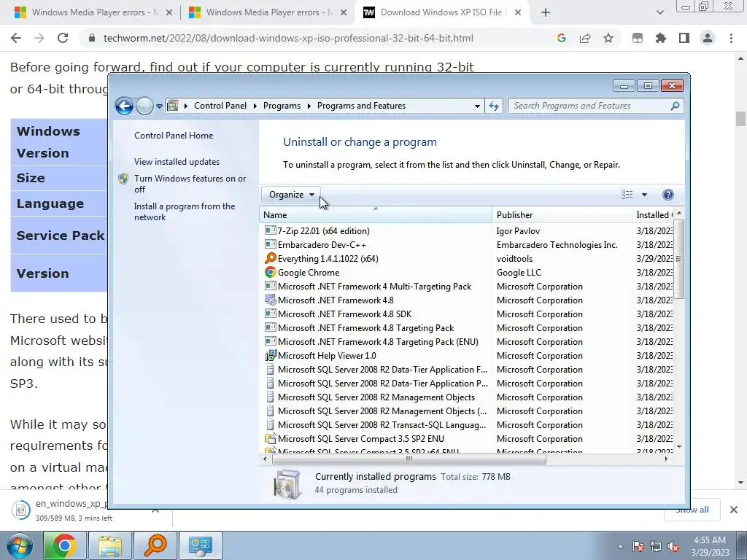Open Chrome three-dot menu
Image resolution: width=747 pixels, height=560 pixels.
pos(731,38)
